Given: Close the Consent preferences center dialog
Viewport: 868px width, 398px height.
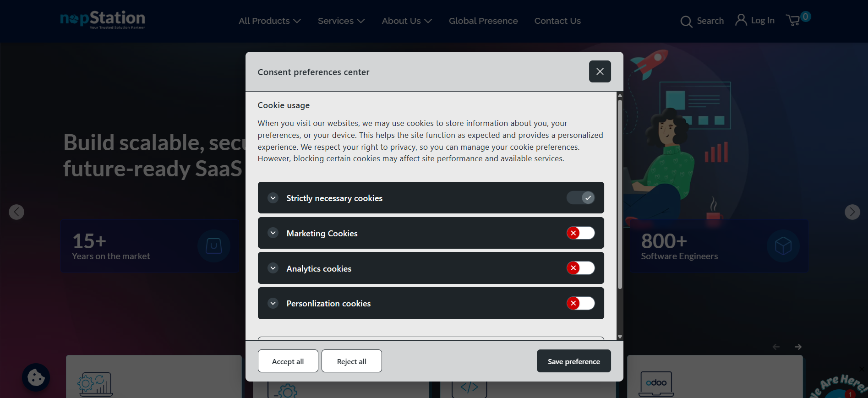Looking at the screenshot, I should click(x=600, y=71).
